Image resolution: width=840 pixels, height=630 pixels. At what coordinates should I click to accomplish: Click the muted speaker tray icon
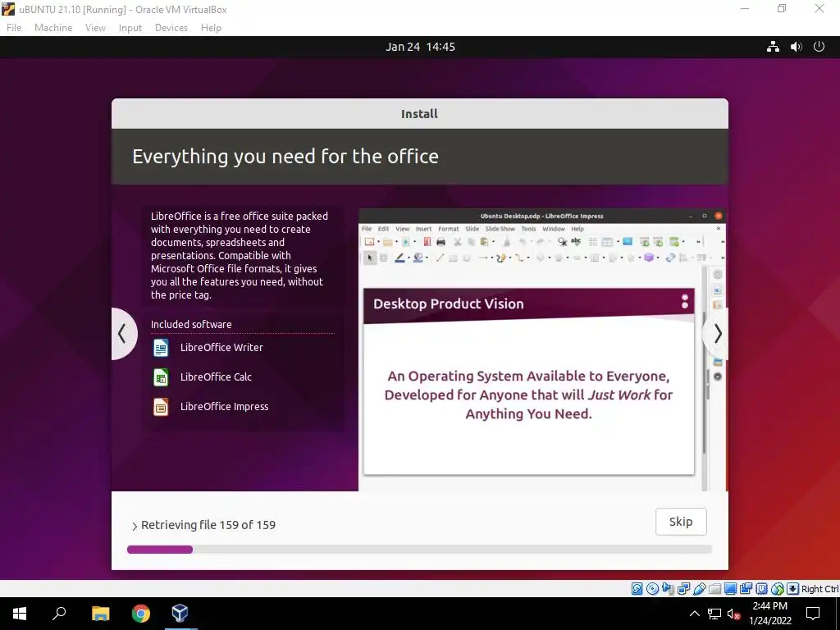pos(734,614)
